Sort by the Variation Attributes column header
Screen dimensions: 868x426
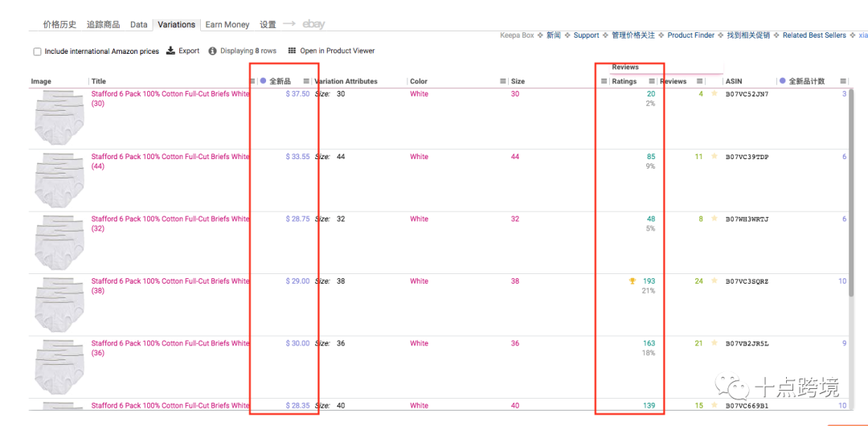(x=346, y=81)
